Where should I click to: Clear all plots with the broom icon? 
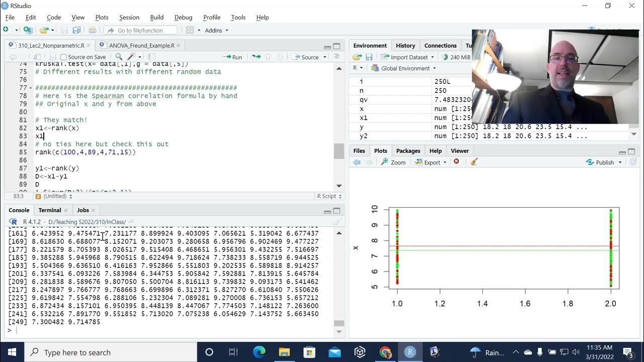point(473,162)
